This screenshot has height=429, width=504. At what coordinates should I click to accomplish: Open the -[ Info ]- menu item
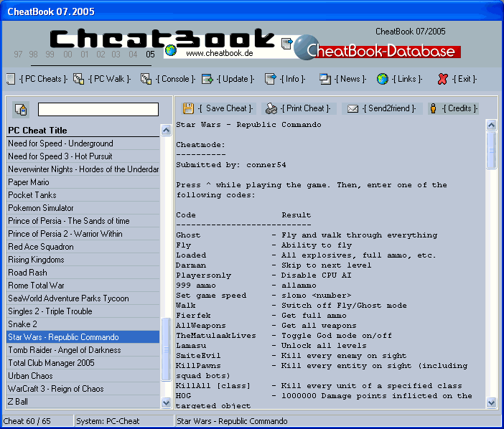tap(292, 79)
